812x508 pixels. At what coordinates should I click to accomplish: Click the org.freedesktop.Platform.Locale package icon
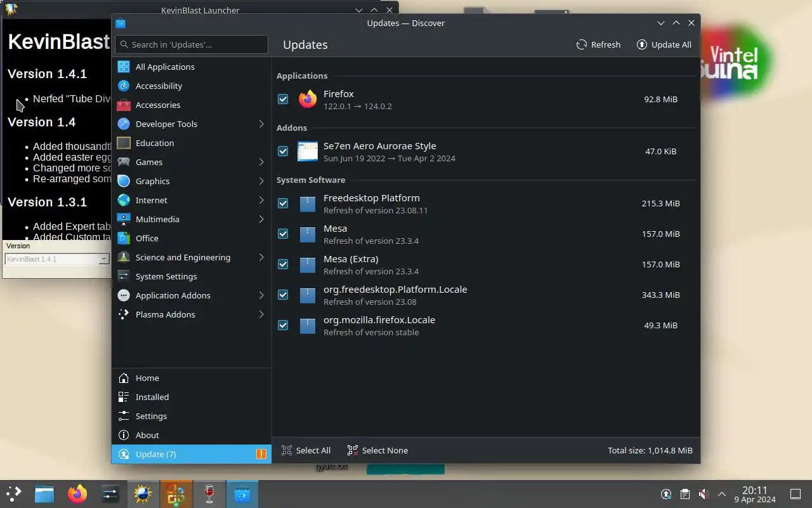(x=308, y=295)
